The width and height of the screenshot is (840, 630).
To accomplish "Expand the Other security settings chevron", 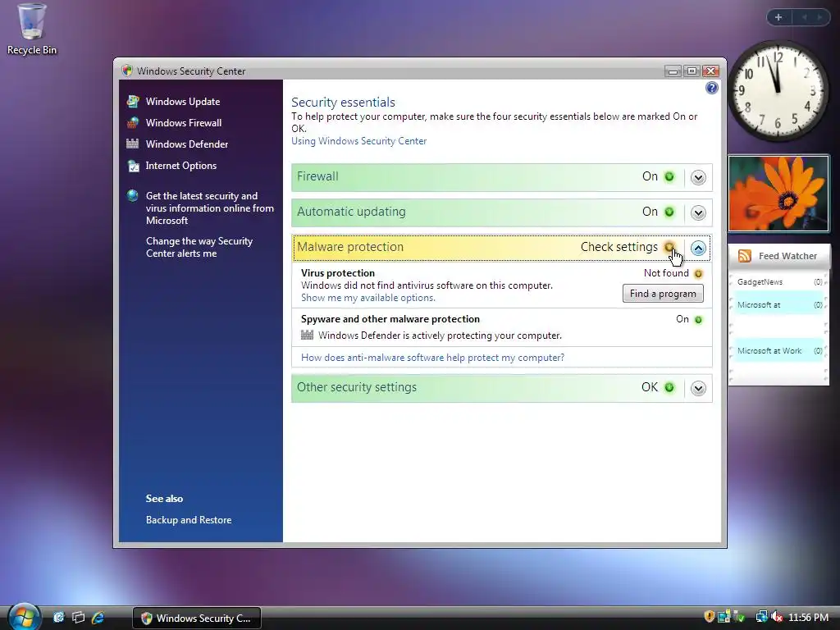I will [698, 388].
